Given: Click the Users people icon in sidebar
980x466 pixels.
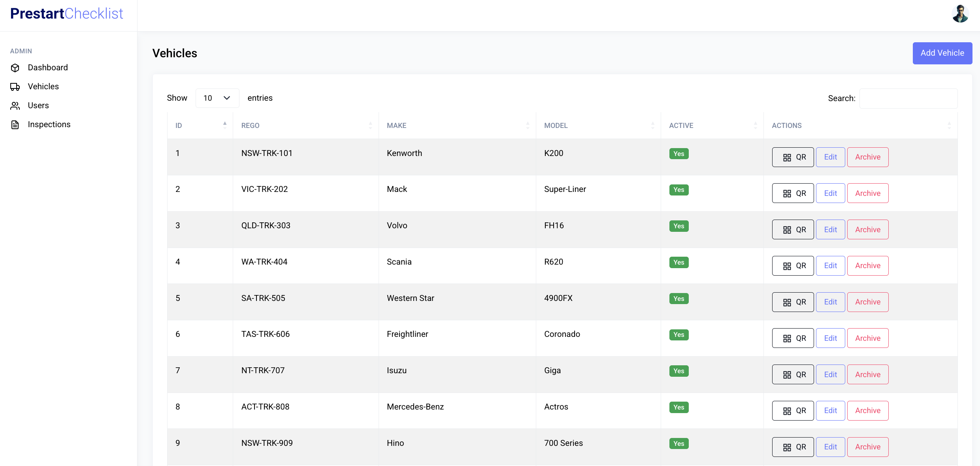Looking at the screenshot, I should click(15, 106).
